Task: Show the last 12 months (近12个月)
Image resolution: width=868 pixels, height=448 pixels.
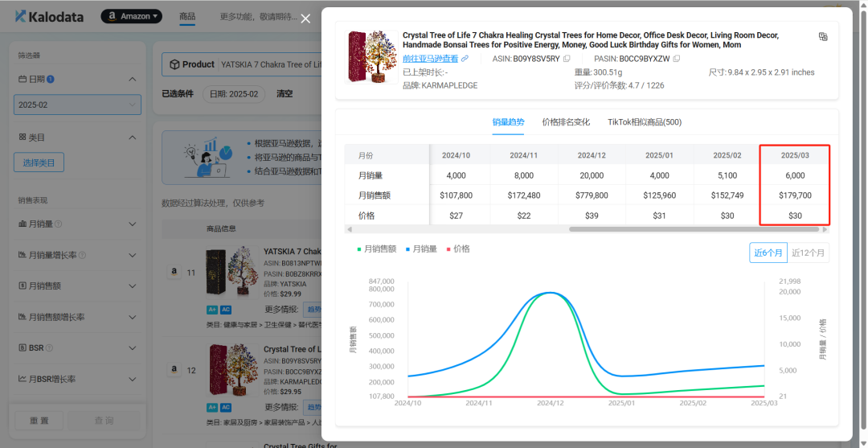Action: [808, 253]
